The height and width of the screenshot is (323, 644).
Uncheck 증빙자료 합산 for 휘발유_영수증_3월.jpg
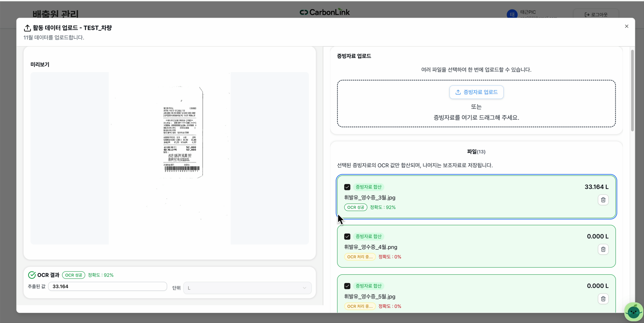(x=347, y=187)
